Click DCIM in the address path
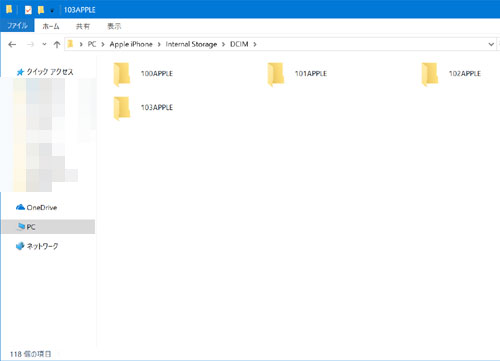500x361 pixels. coord(239,44)
